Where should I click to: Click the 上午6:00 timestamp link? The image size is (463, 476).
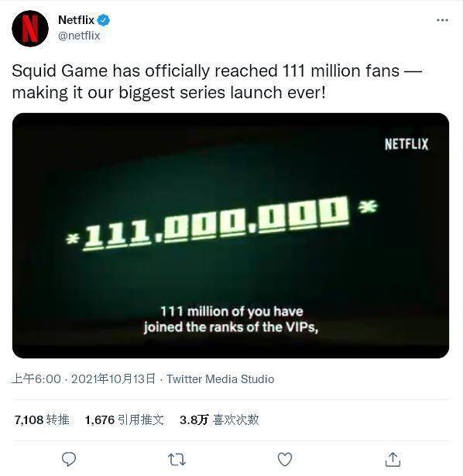click(x=36, y=378)
